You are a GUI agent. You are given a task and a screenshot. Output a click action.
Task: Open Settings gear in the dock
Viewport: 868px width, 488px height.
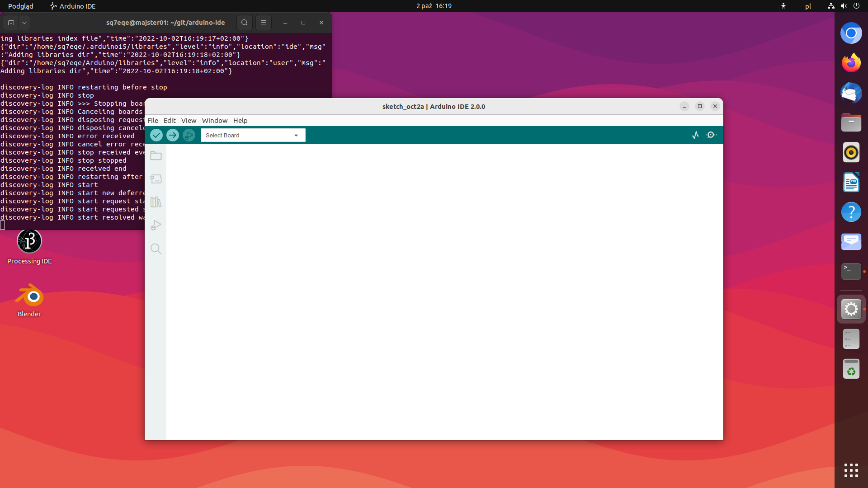pyautogui.click(x=851, y=309)
